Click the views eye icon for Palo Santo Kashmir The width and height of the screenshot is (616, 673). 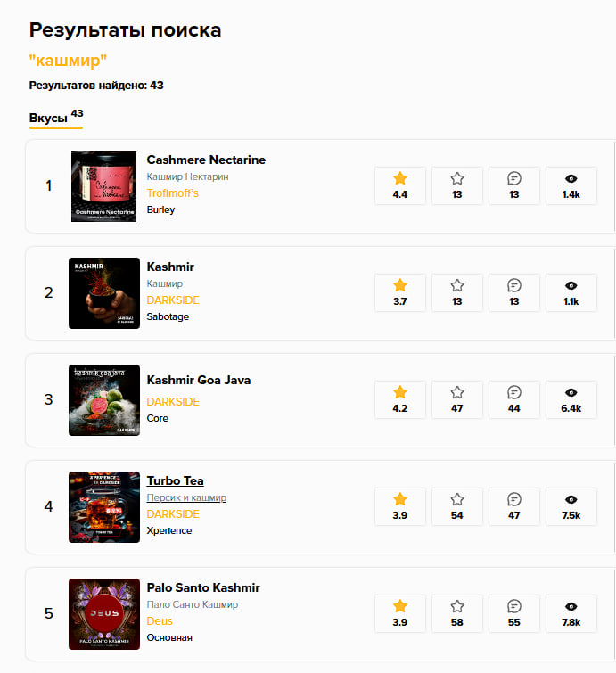click(x=571, y=606)
